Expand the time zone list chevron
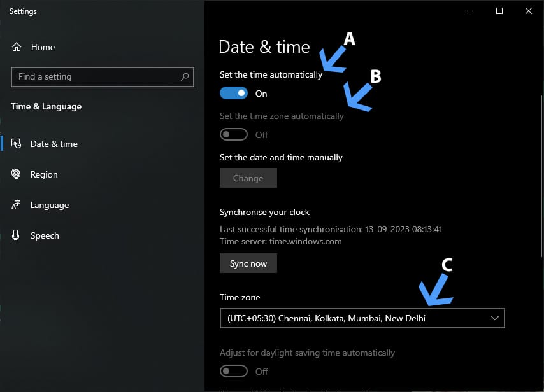This screenshot has height=392, width=544. point(495,318)
